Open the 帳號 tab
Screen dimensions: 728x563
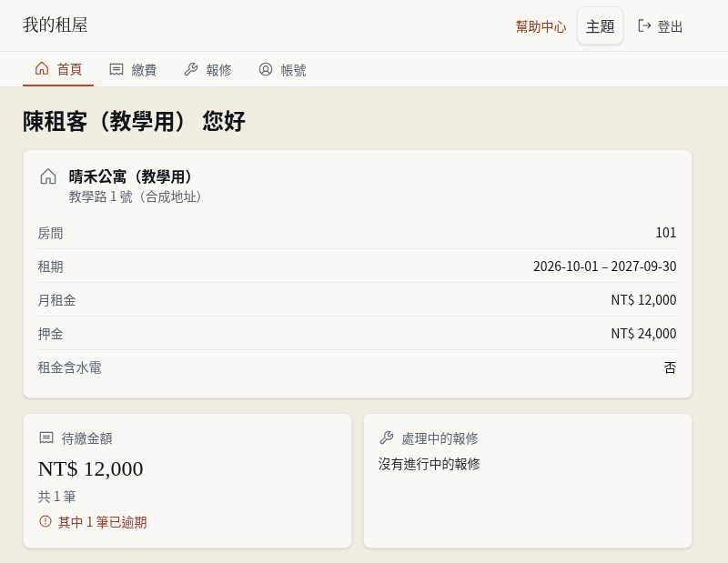282,69
